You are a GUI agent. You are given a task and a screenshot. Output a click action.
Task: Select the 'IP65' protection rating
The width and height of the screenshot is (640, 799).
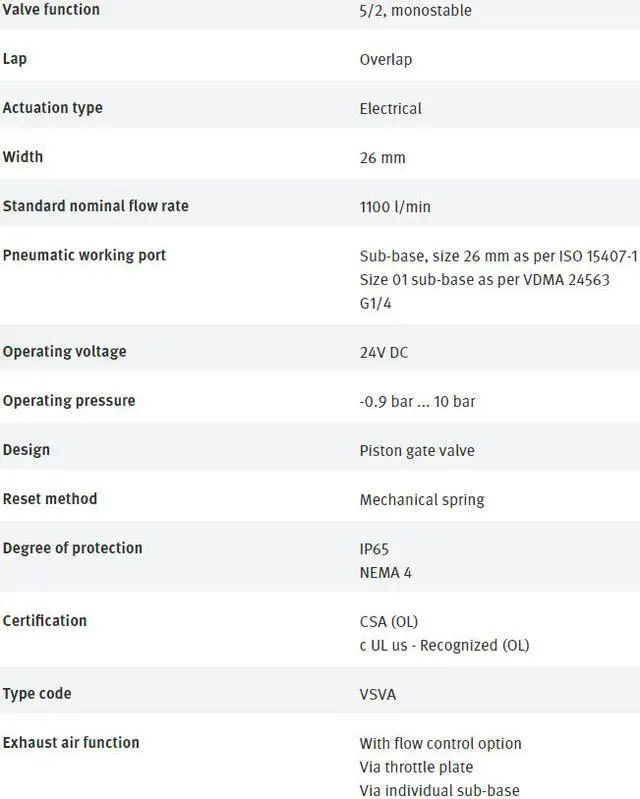click(374, 549)
